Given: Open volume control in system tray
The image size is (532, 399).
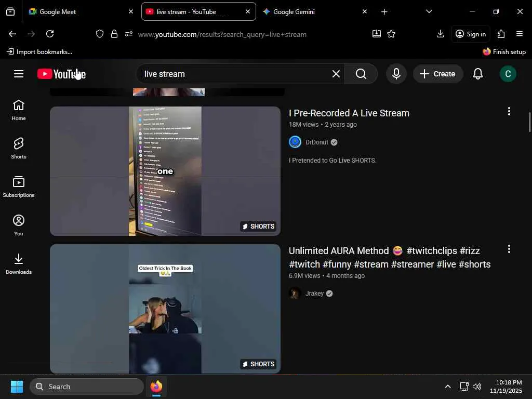Looking at the screenshot, I should point(477,387).
